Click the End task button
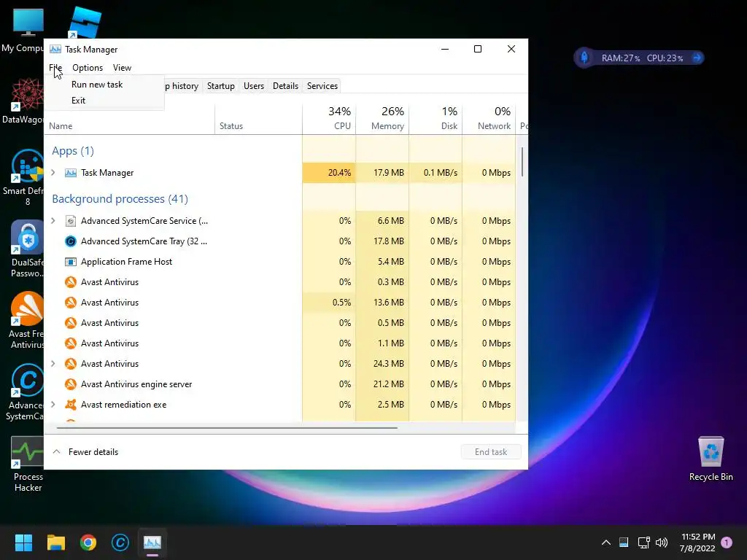Image resolution: width=747 pixels, height=560 pixels. (491, 452)
